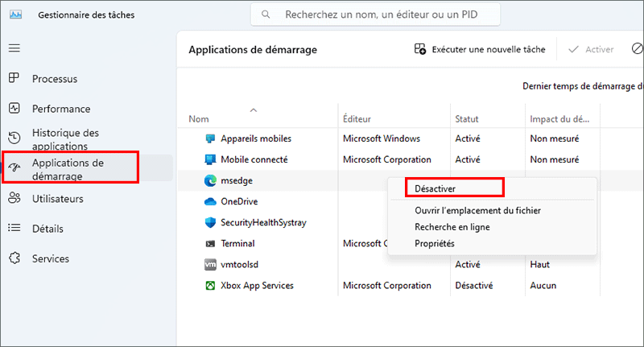This screenshot has width=644, height=347.
Task: Select Ouvrir l'emplacement du fichier
Action: [x=477, y=211]
